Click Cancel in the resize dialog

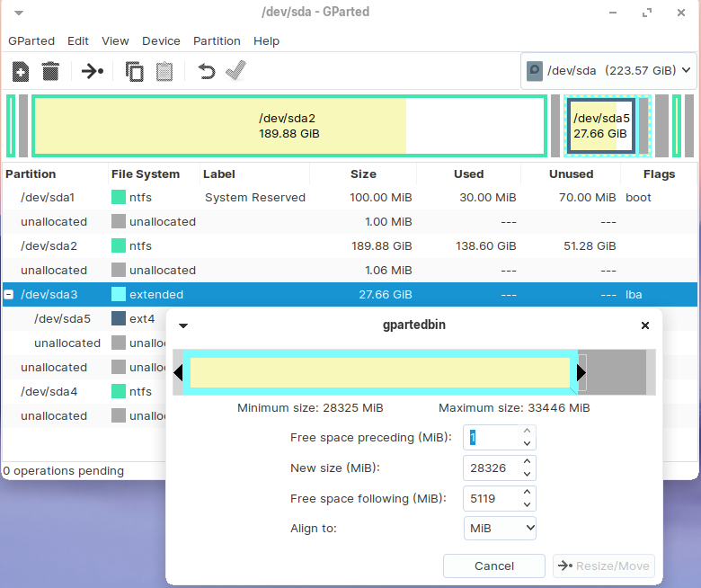click(494, 566)
